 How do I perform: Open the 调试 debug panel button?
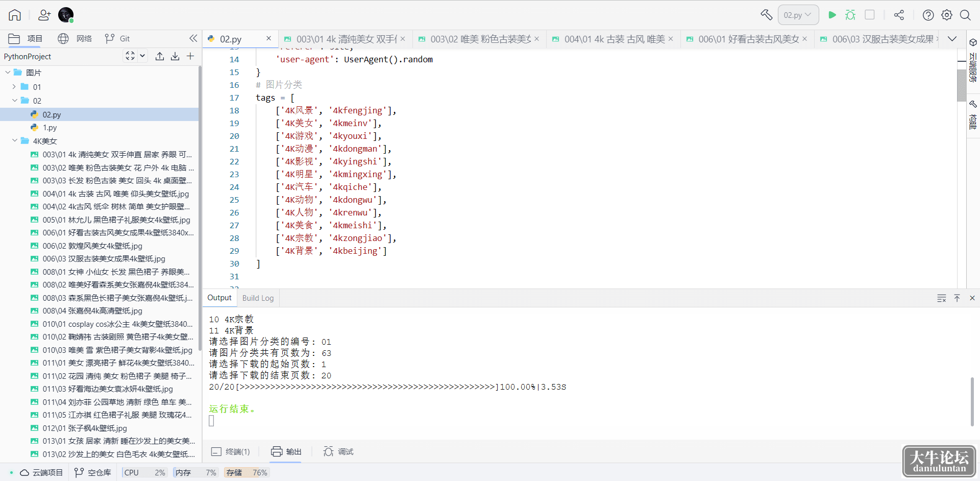[x=338, y=451]
